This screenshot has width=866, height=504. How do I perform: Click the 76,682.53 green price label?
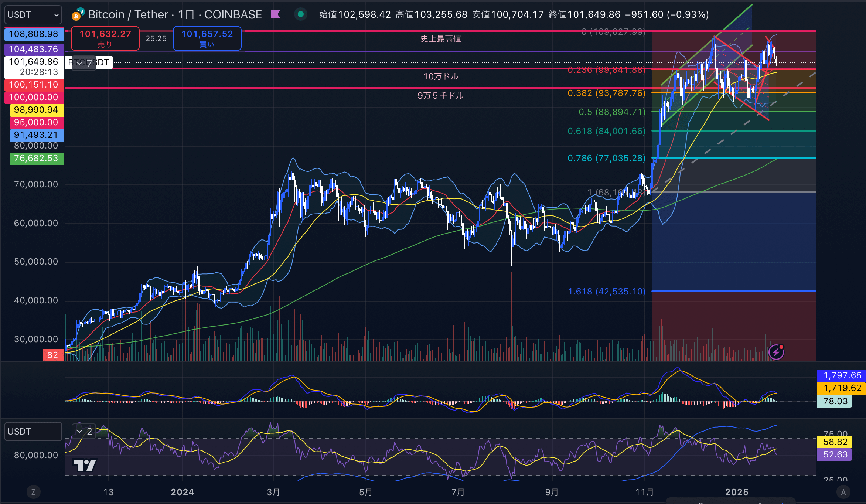click(36, 158)
